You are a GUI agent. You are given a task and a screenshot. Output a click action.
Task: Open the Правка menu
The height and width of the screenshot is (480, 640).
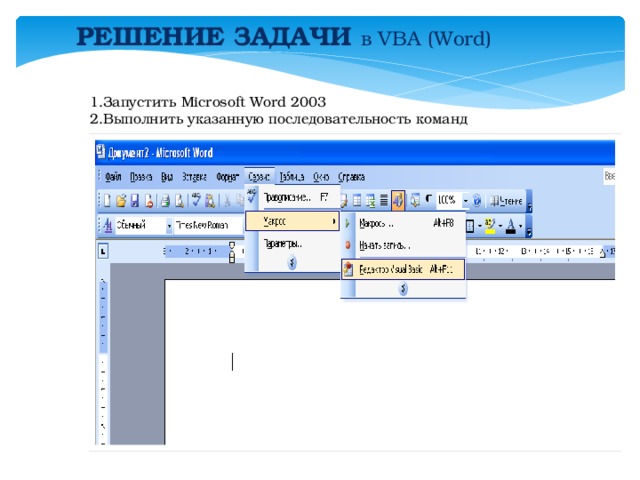point(141,177)
